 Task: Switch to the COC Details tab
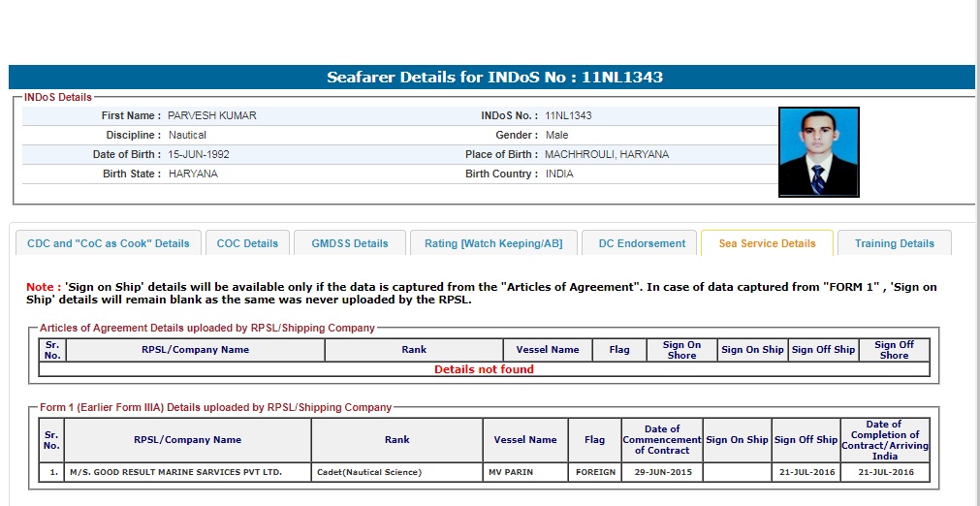pyautogui.click(x=247, y=243)
